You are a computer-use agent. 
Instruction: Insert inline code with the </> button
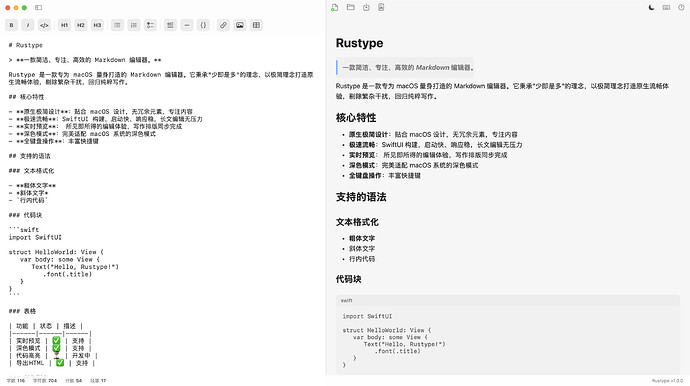tap(44, 25)
